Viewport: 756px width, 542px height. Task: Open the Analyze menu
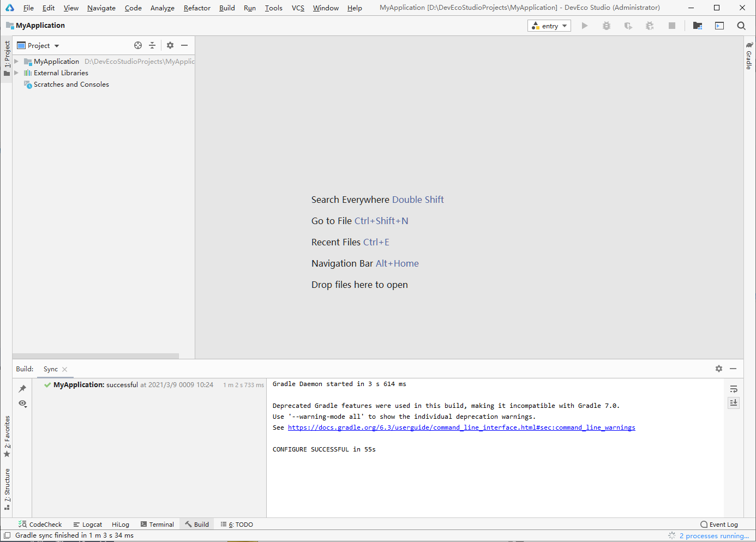163,8
